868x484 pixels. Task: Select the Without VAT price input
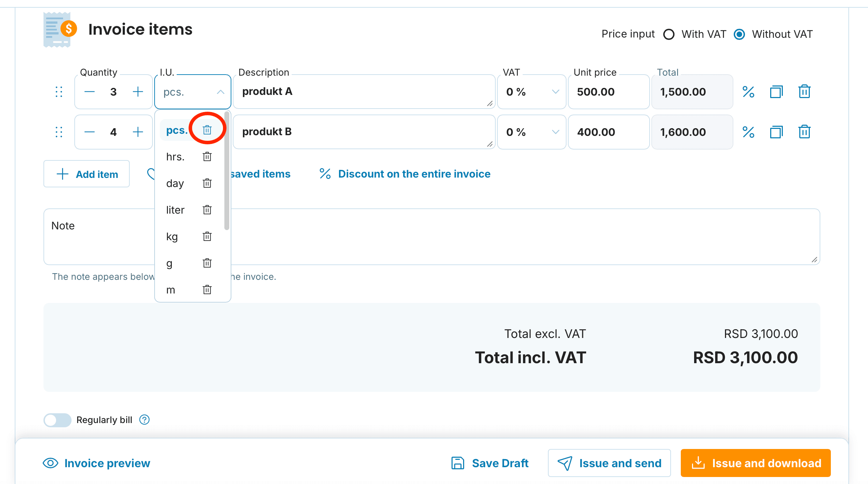(x=739, y=34)
